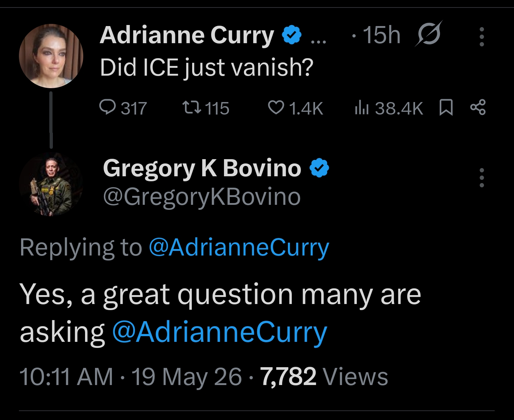The height and width of the screenshot is (420, 514).
Task: Bookmark Adrianne Curry's tweet
Action: [445, 108]
